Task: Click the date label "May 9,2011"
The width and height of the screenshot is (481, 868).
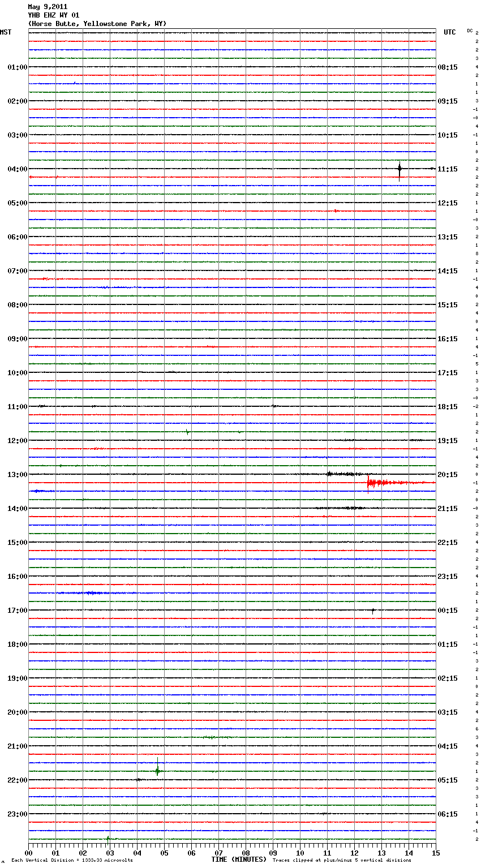Action: click(x=48, y=7)
